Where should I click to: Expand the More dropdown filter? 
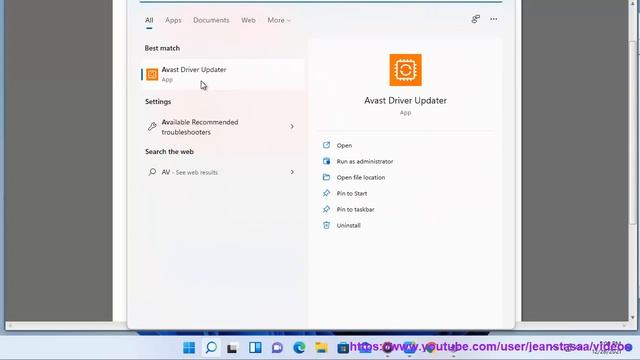[279, 20]
